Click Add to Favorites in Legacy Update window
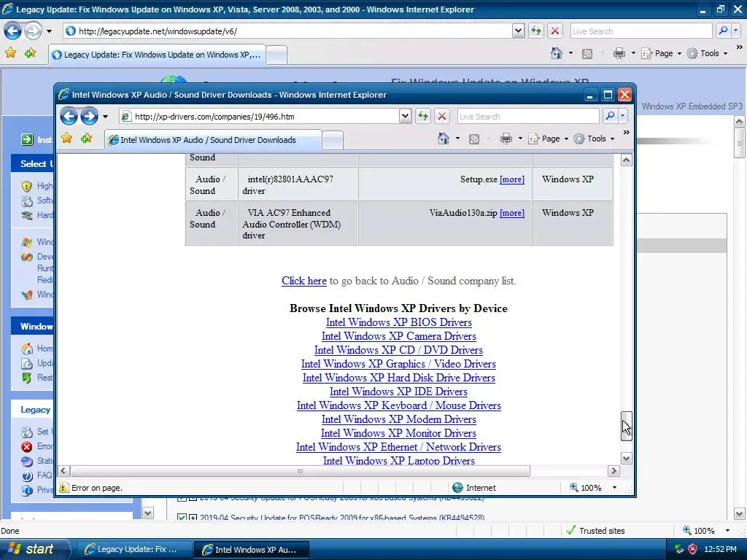The width and height of the screenshot is (747, 560). click(x=30, y=52)
